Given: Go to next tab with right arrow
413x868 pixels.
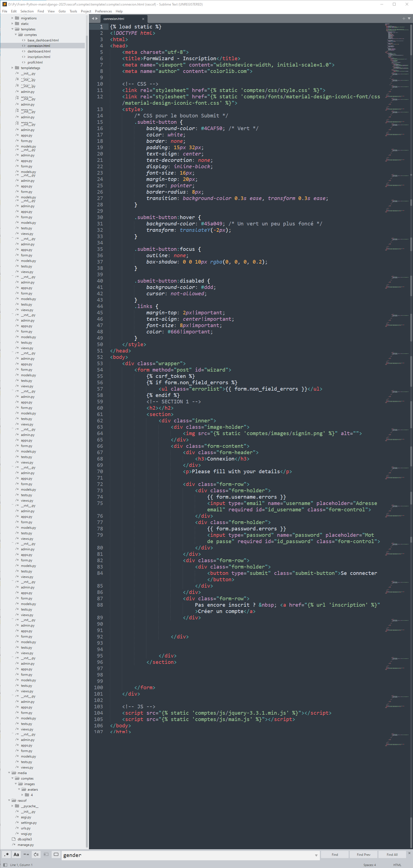Looking at the screenshot, I should pos(97,19).
